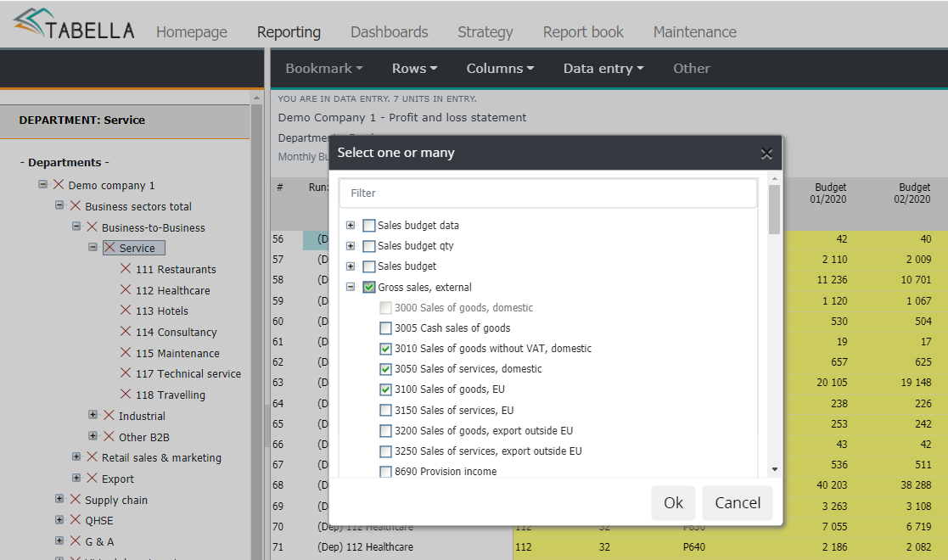The image size is (948, 560).
Task: Check 3005 Cash sales of goods
Action: tap(385, 328)
